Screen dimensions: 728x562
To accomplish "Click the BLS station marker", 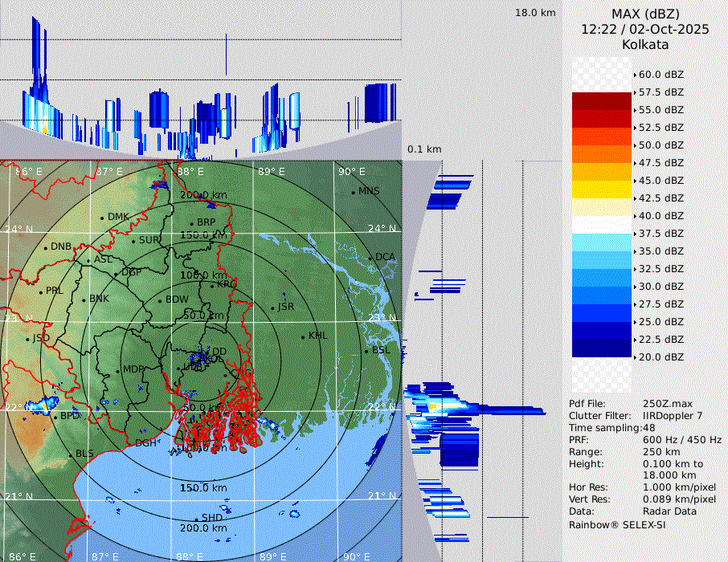I will [70, 454].
